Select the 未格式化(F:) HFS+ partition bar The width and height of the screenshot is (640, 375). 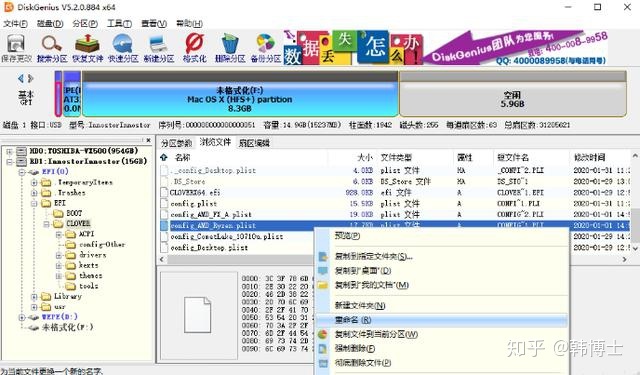coord(240,94)
